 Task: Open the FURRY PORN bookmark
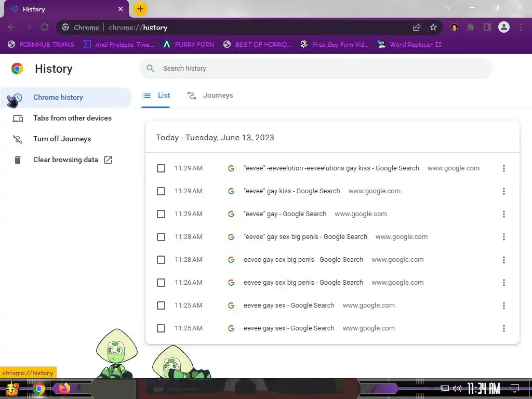189,45
